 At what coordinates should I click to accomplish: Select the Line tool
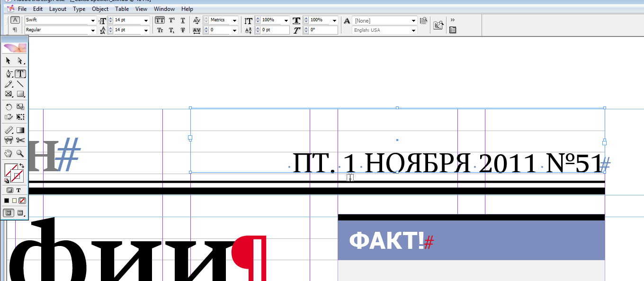20,84
